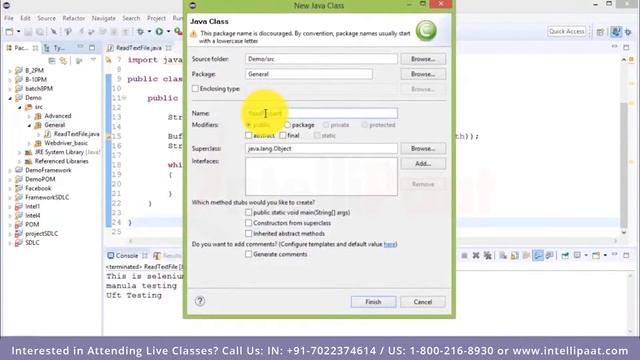Enable the Generate comments checkbox
Screen dimensions: 640x360
tap(249, 254)
